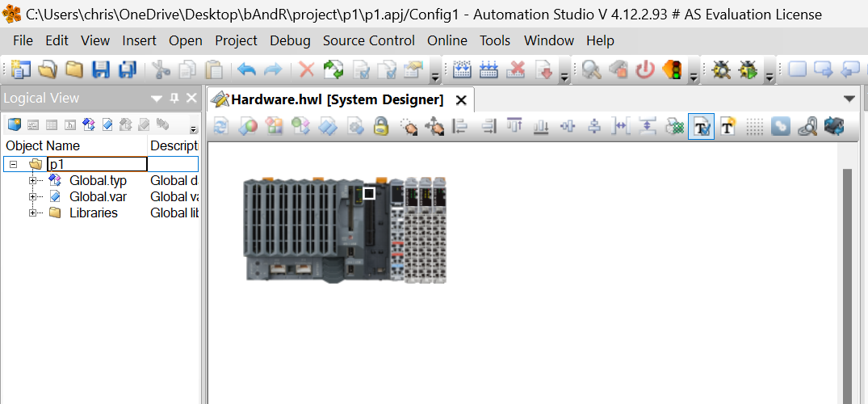Open the Logical View panel dropdown arrow
This screenshot has height=404, width=868.
click(x=157, y=99)
